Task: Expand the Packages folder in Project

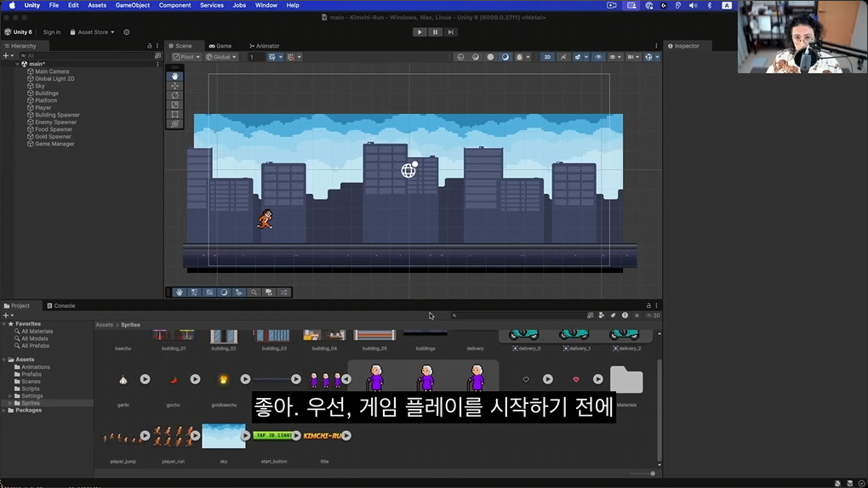Action: pyautogui.click(x=4, y=411)
